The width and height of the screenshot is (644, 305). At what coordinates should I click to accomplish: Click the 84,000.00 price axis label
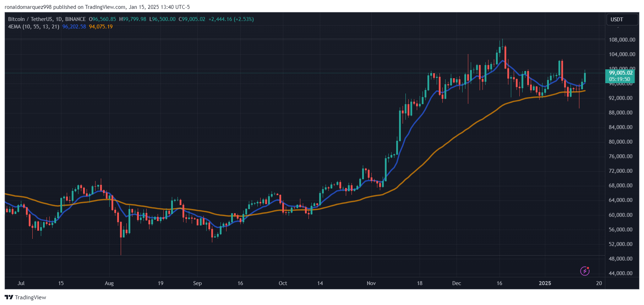coord(621,127)
